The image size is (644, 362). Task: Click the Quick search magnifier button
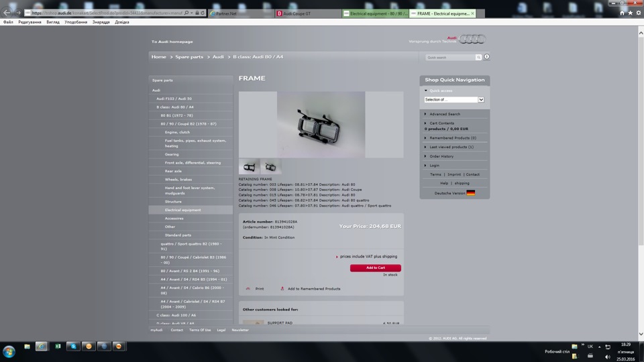tap(478, 58)
